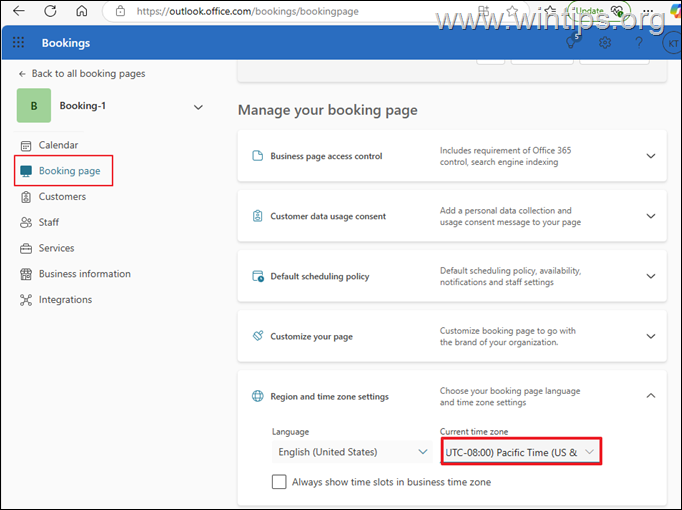Viewport: 682px width, 510px height.
Task: Click the Business information storefront icon
Action: (x=26, y=274)
